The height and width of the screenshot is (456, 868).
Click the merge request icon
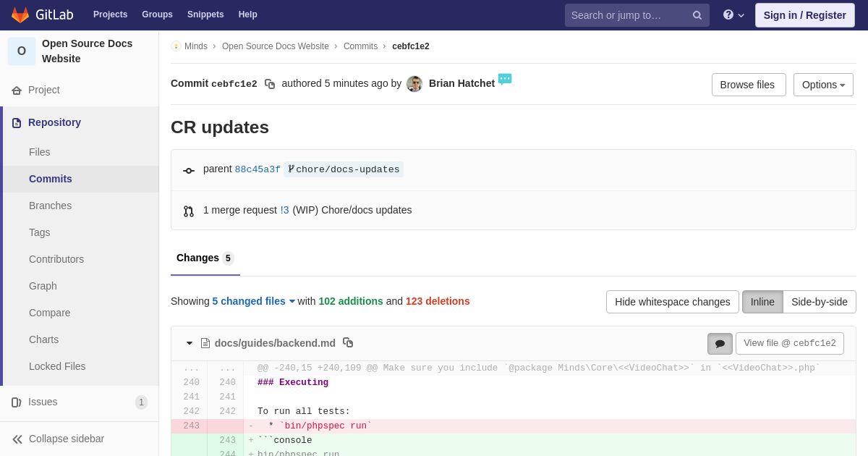(x=189, y=211)
